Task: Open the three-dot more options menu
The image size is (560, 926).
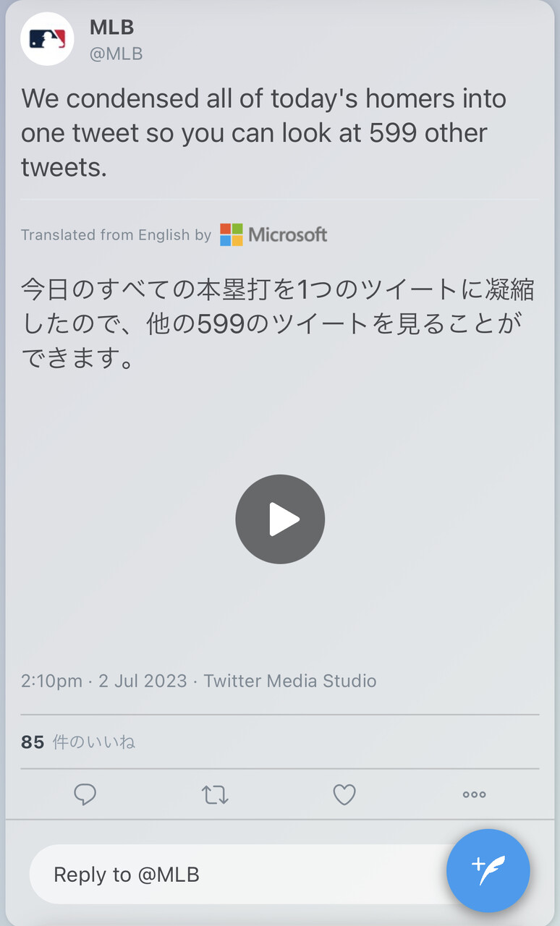Action: pyautogui.click(x=474, y=794)
